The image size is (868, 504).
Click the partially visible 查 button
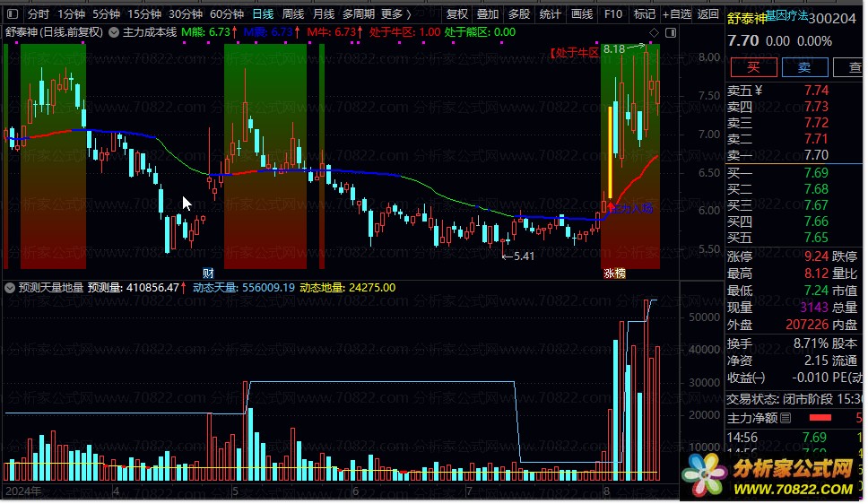[850, 67]
